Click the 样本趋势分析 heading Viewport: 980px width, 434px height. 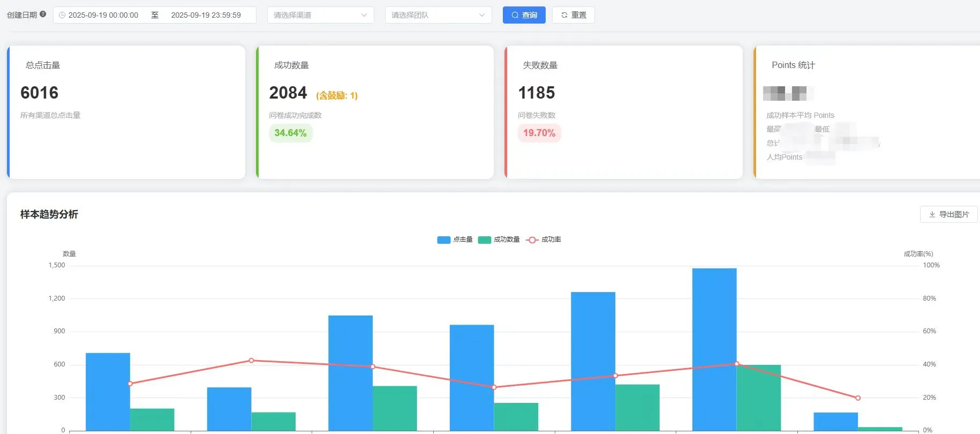point(49,214)
